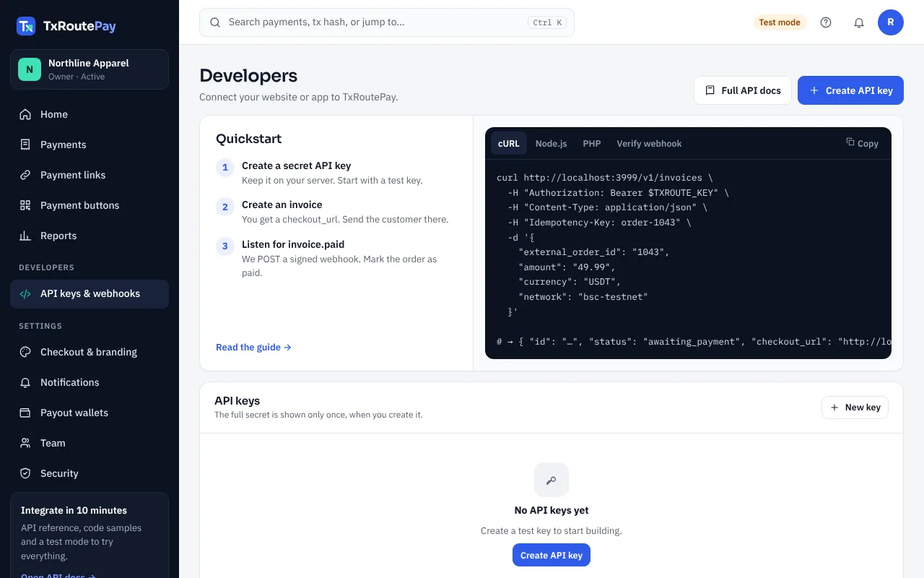Click the header Create API key button
Image resolution: width=924 pixels, height=578 pixels.
[x=850, y=90]
